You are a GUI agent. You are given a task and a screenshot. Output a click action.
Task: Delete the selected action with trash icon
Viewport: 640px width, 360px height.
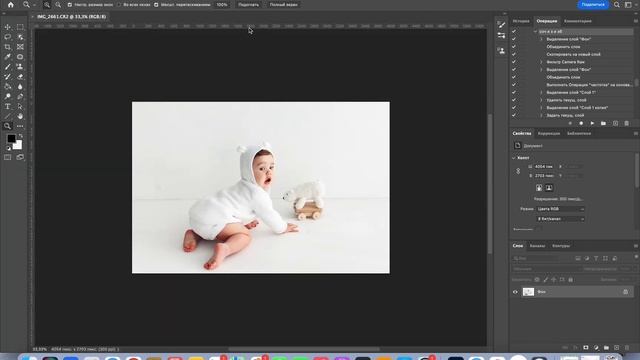(x=627, y=123)
